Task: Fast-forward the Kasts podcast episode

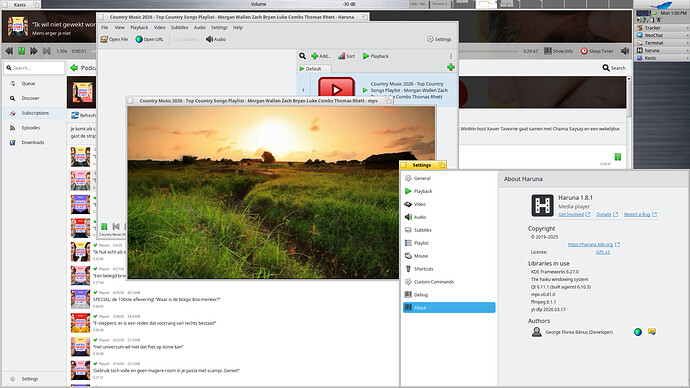Action: (x=33, y=51)
